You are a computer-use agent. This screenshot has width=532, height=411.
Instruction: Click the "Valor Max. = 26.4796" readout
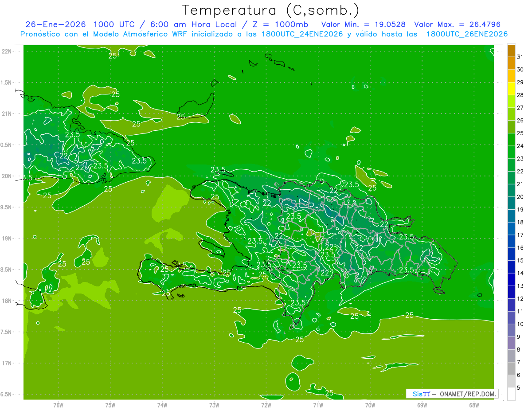click(457, 24)
